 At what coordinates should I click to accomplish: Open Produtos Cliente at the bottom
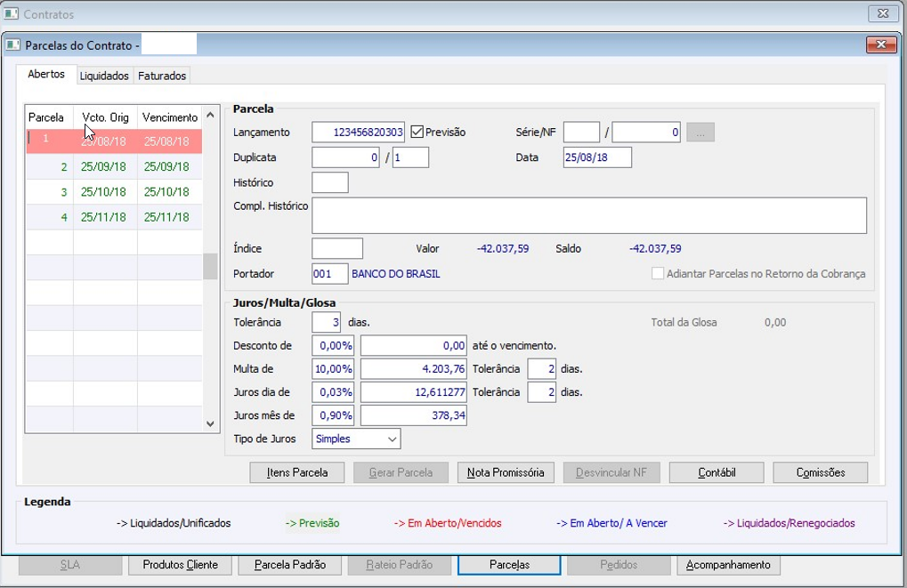[181, 565]
